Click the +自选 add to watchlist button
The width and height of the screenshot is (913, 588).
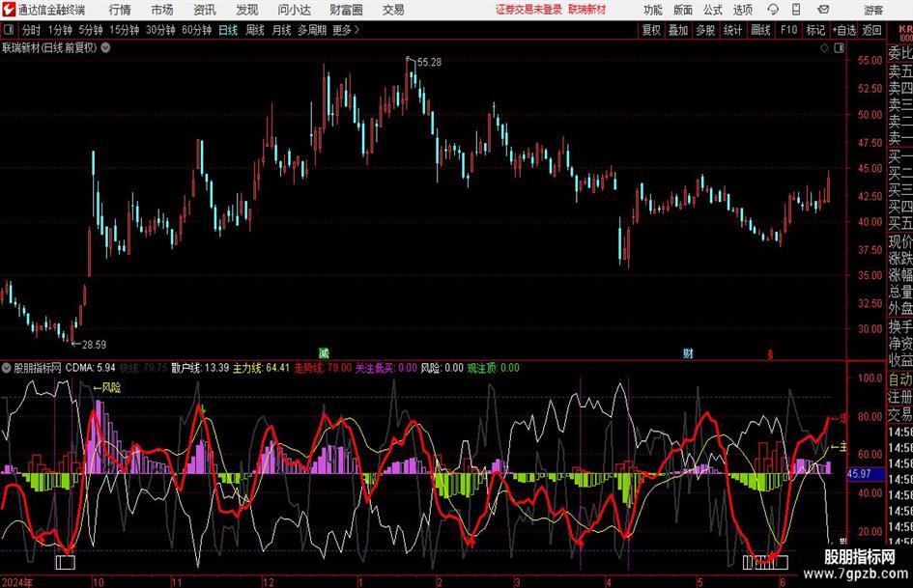(x=843, y=30)
